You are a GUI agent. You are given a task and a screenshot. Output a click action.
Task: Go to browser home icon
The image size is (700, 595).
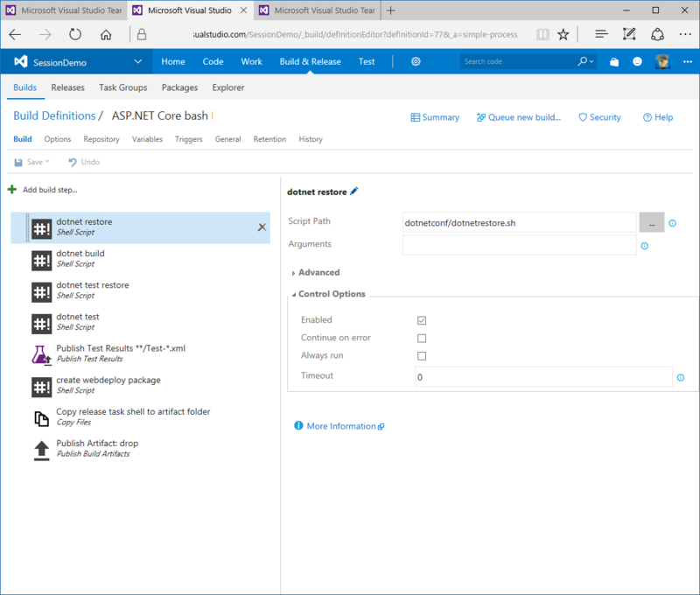[106, 34]
